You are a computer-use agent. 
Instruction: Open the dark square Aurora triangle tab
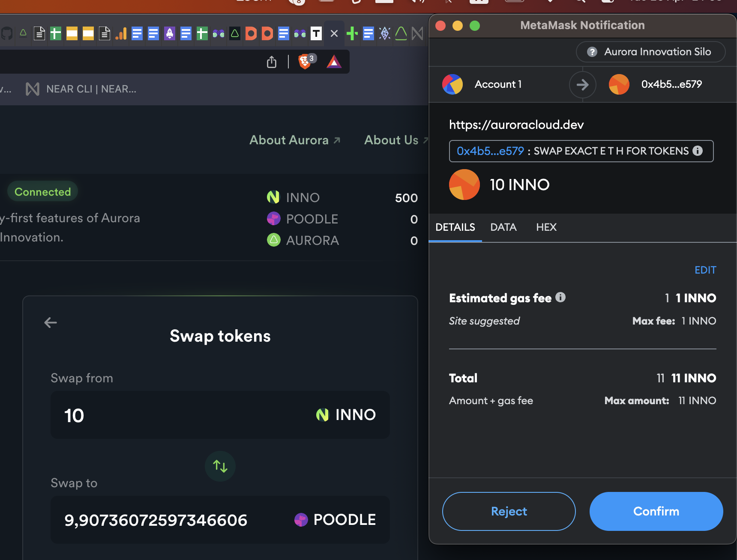pos(235,33)
